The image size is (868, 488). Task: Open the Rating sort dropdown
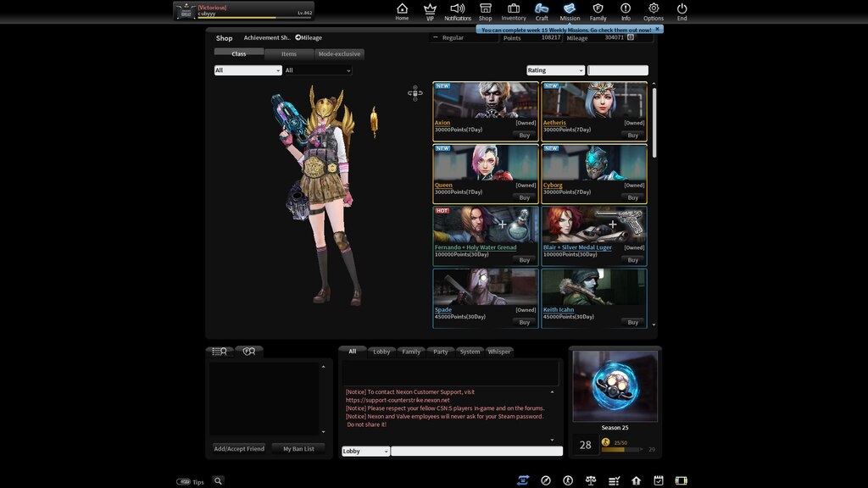click(x=556, y=70)
